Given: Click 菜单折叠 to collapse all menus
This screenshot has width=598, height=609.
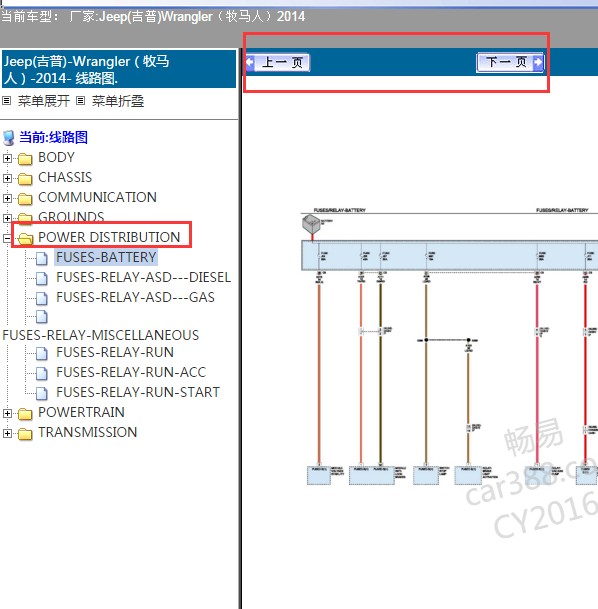Looking at the screenshot, I should pos(118,101).
